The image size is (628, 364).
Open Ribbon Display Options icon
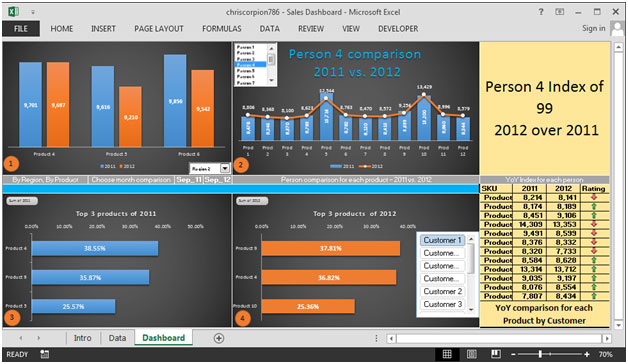point(560,12)
